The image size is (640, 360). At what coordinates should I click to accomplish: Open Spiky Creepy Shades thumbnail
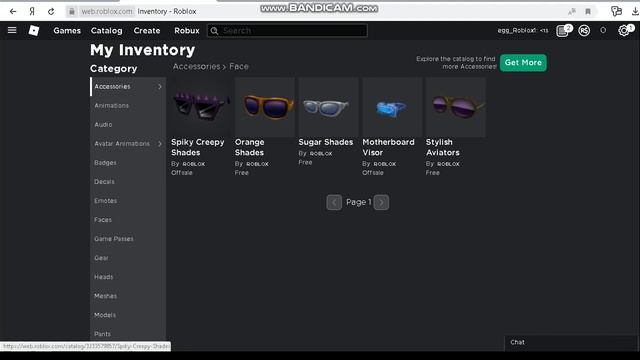click(x=201, y=107)
